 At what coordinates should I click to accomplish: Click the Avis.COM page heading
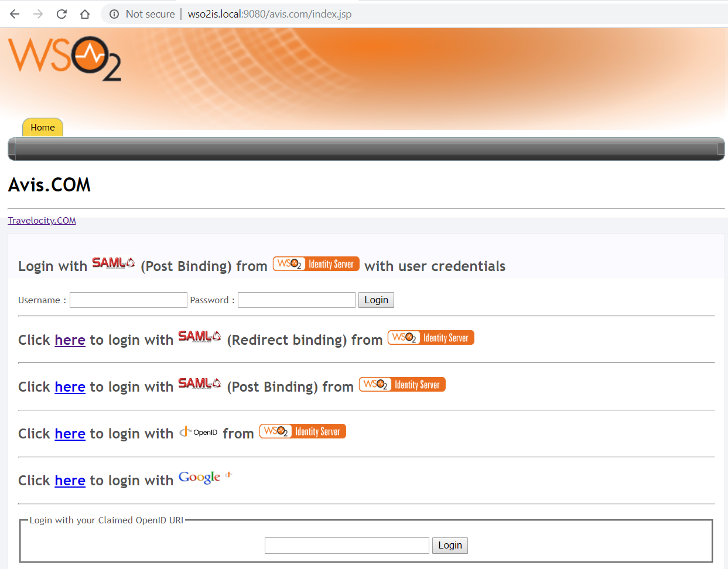[x=49, y=185]
